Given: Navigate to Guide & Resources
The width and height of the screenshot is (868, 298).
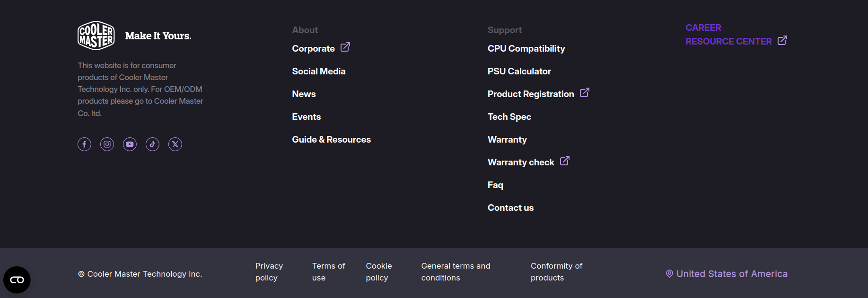Looking at the screenshot, I should pos(331,139).
